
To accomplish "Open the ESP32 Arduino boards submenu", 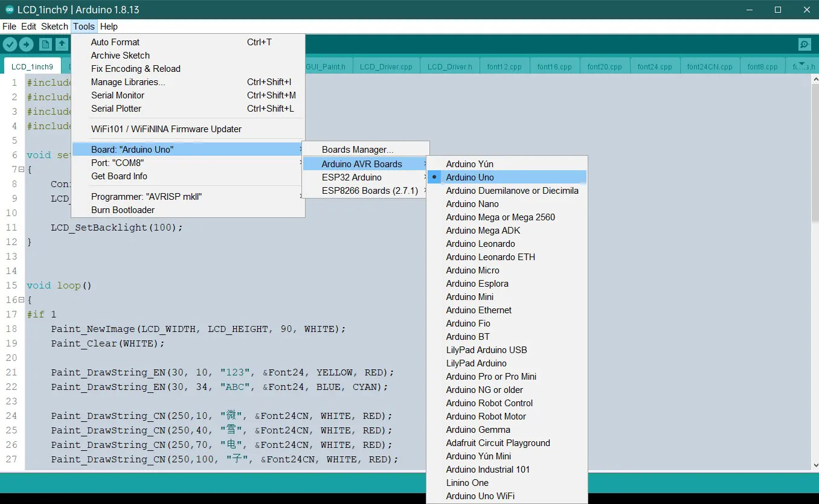I will (365, 177).
